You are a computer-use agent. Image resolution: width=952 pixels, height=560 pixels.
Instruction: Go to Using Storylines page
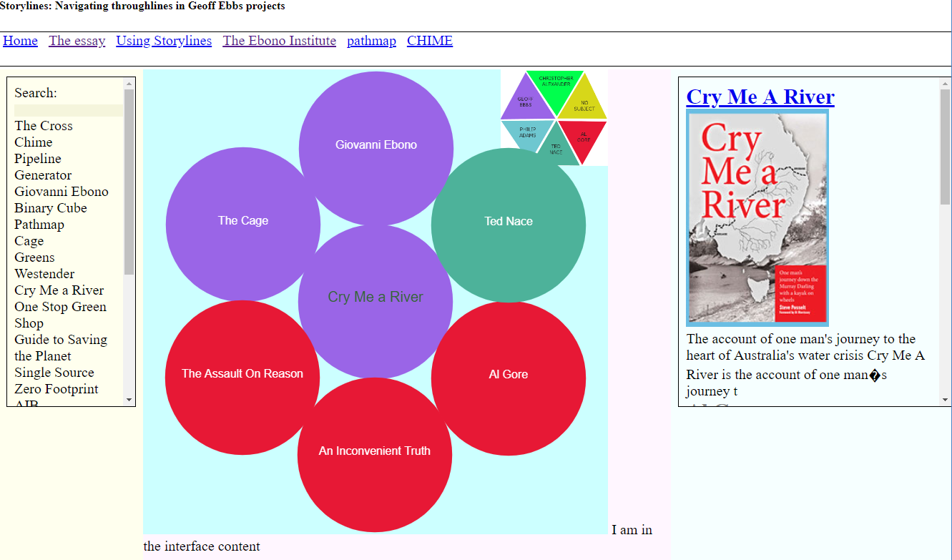[164, 41]
